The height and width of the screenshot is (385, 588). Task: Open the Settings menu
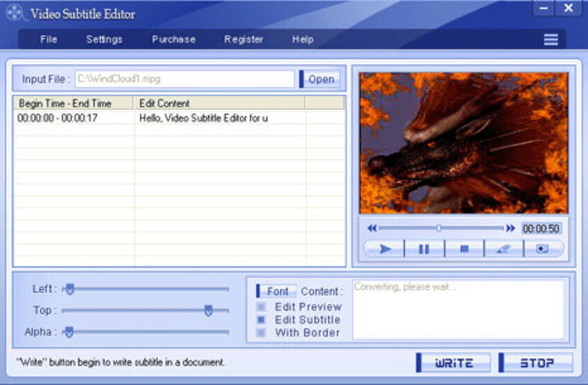point(104,39)
